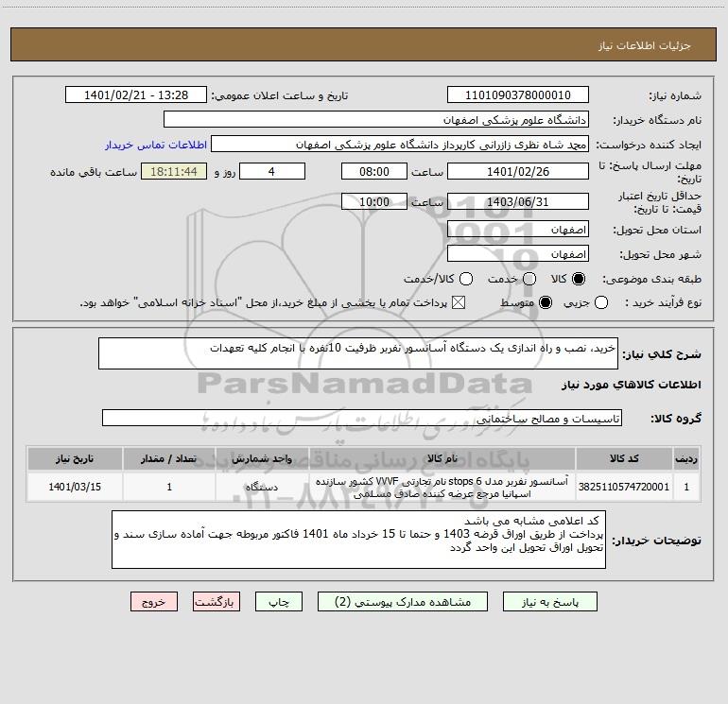Click the دستگاه unit cell
728x704 pixels.
(262, 487)
